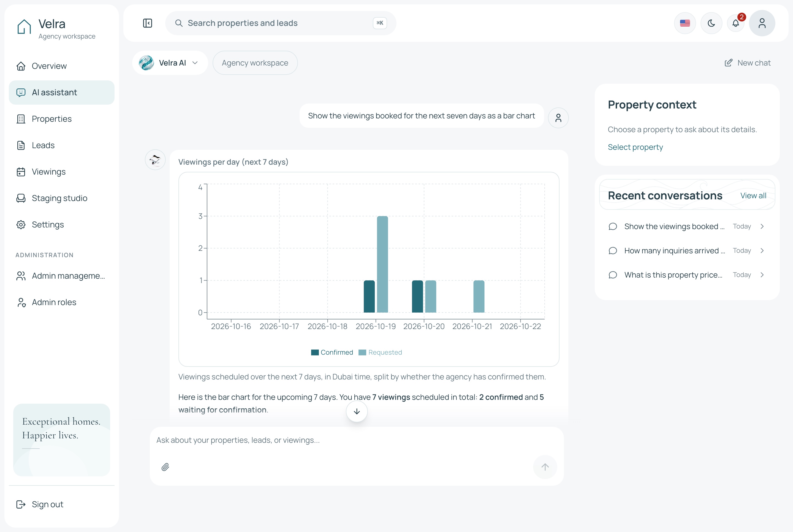Jump to latest message down arrow
793x532 pixels.
click(357, 412)
